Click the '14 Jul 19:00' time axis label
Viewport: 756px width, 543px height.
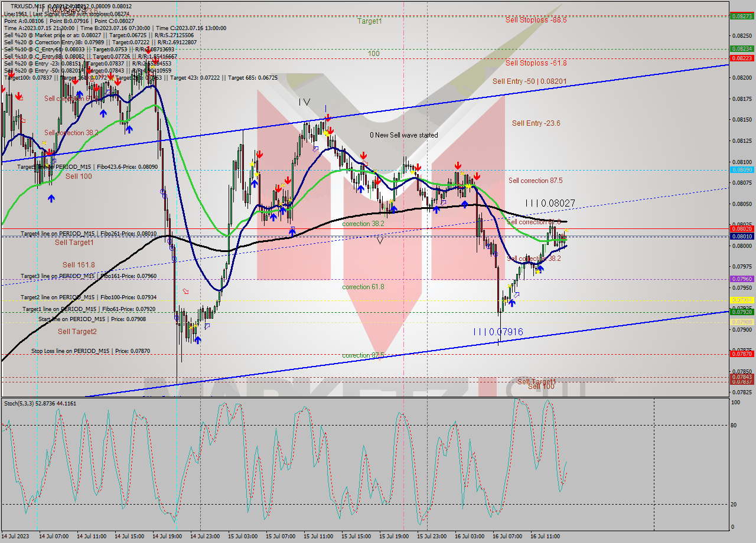coord(167,537)
